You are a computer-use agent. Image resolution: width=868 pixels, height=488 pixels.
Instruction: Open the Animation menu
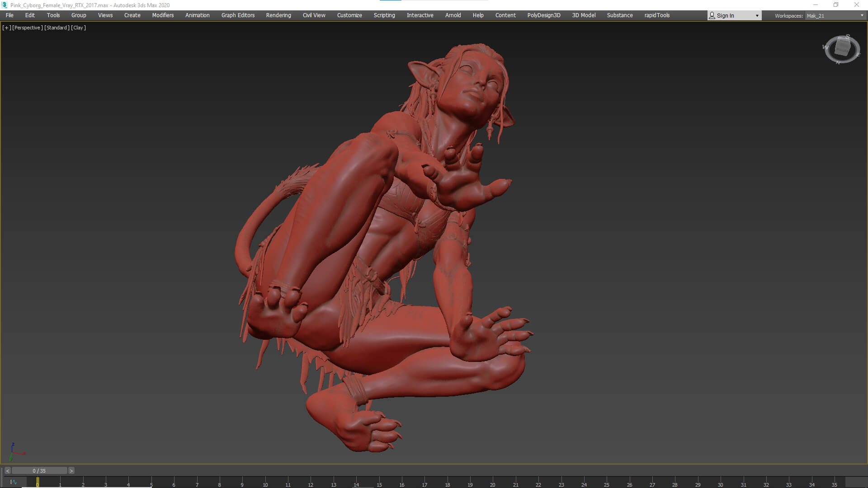(198, 15)
